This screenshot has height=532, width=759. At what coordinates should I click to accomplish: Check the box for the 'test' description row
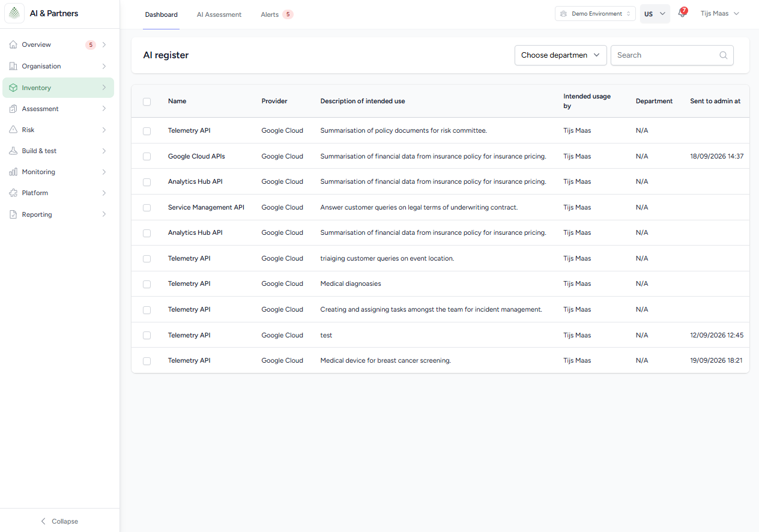[x=147, y=336]
